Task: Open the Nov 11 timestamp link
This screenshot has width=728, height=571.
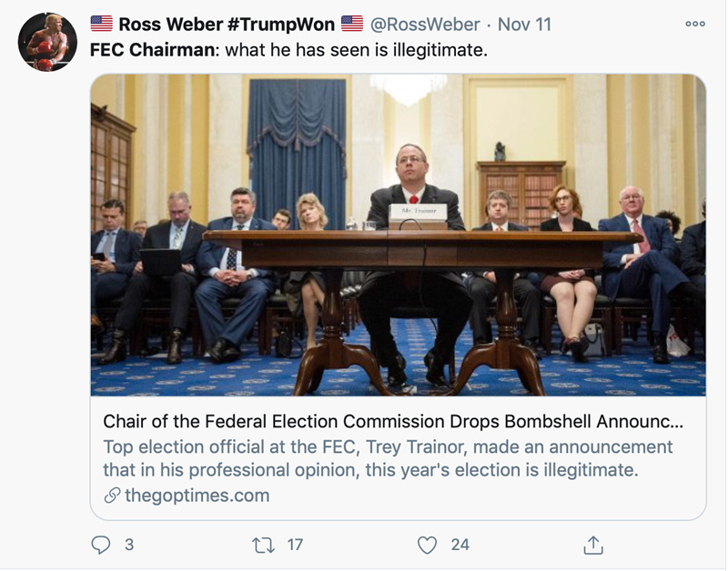Action: pos(523,25)
